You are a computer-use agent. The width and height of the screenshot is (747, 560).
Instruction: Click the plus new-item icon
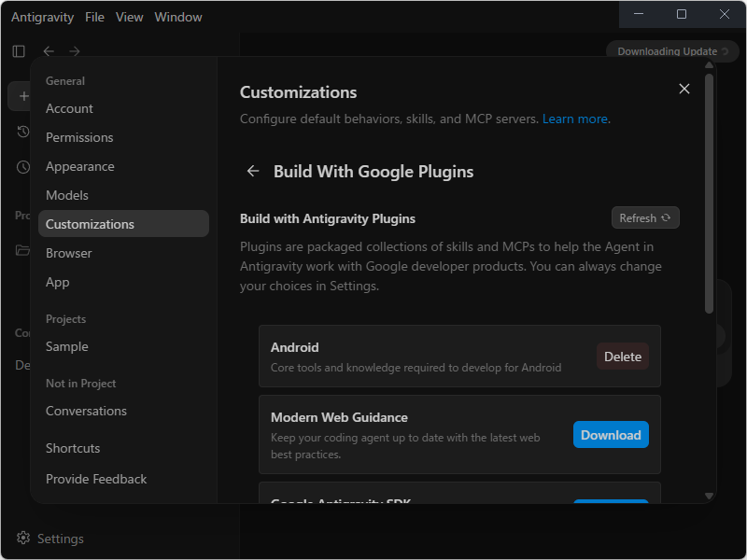click(23, 96)
